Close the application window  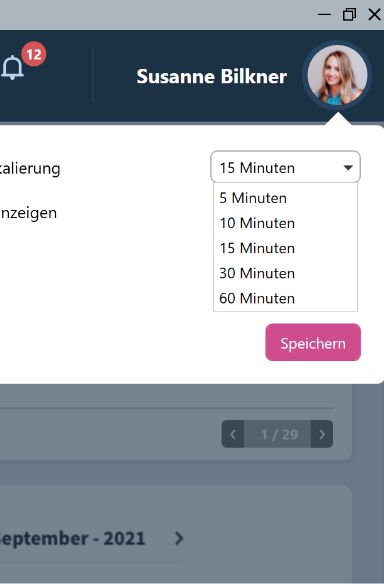[374, 15]
